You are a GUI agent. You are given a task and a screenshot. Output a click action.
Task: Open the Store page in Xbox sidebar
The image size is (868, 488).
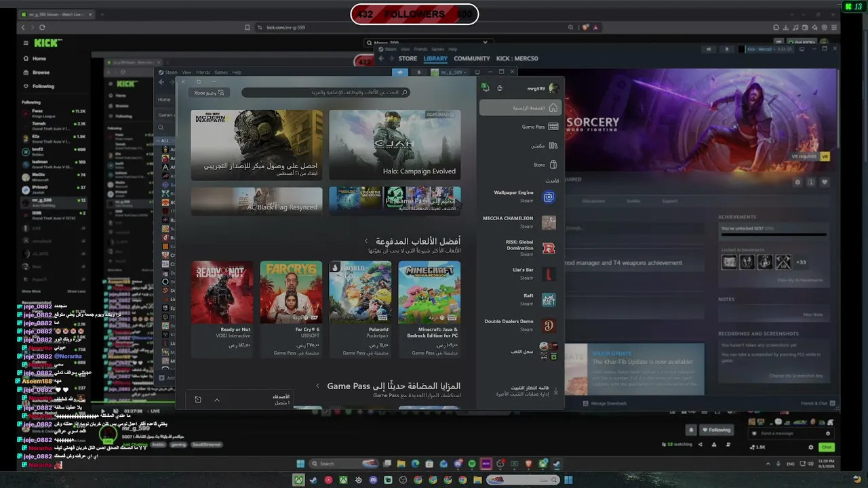(520, 165)
